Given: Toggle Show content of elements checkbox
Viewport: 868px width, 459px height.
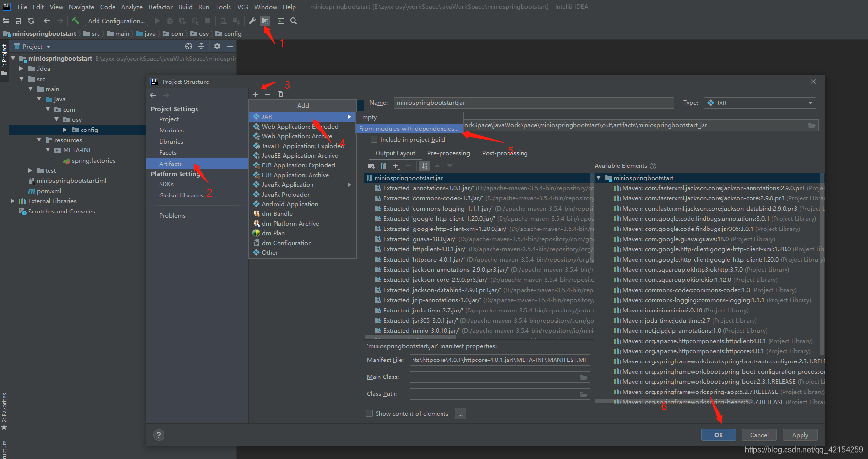Looking at the screenshot, I should [369, 413].
